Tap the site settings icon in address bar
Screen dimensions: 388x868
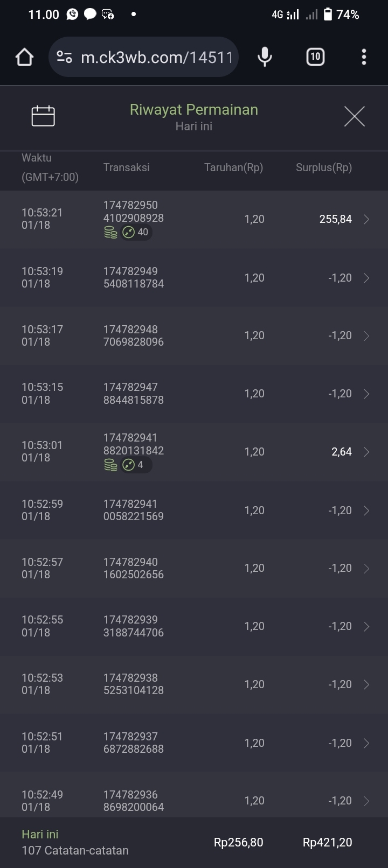pyautogui.click(x=65, y=57)
